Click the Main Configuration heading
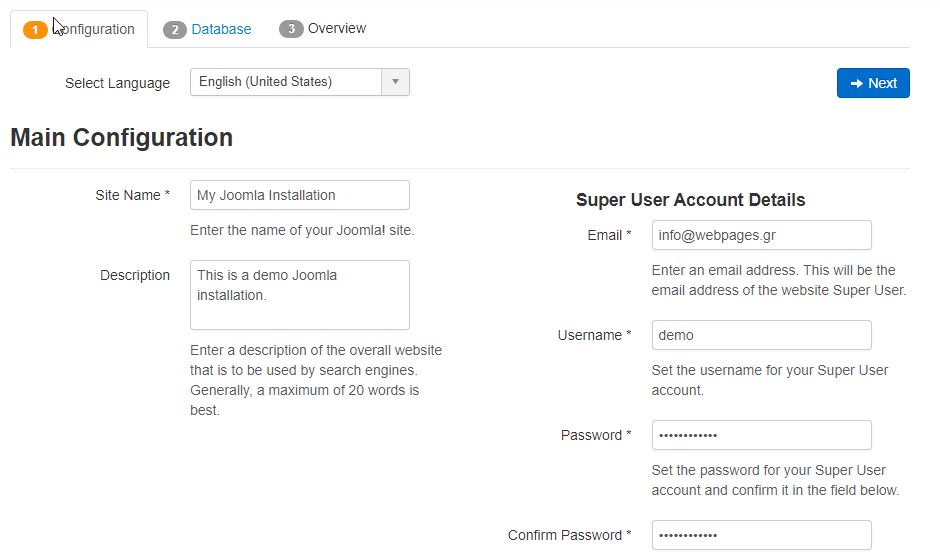Viewport: 940px width, 559px height. [121, 137]
